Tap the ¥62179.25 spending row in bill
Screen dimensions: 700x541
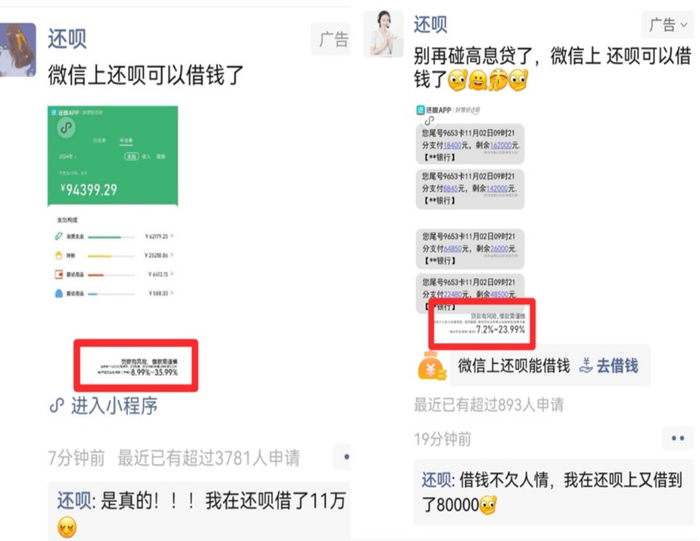pos(114,236)
